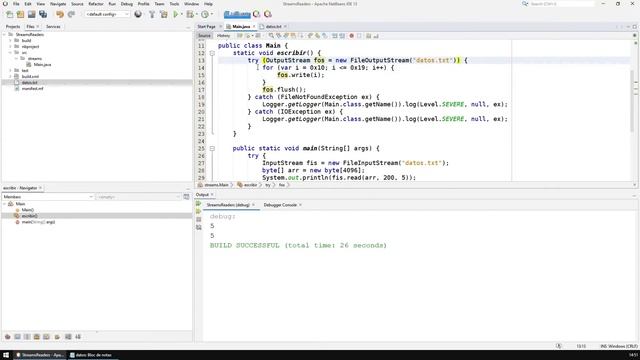Click the Undo toolbar icon

tap(60, 14)
